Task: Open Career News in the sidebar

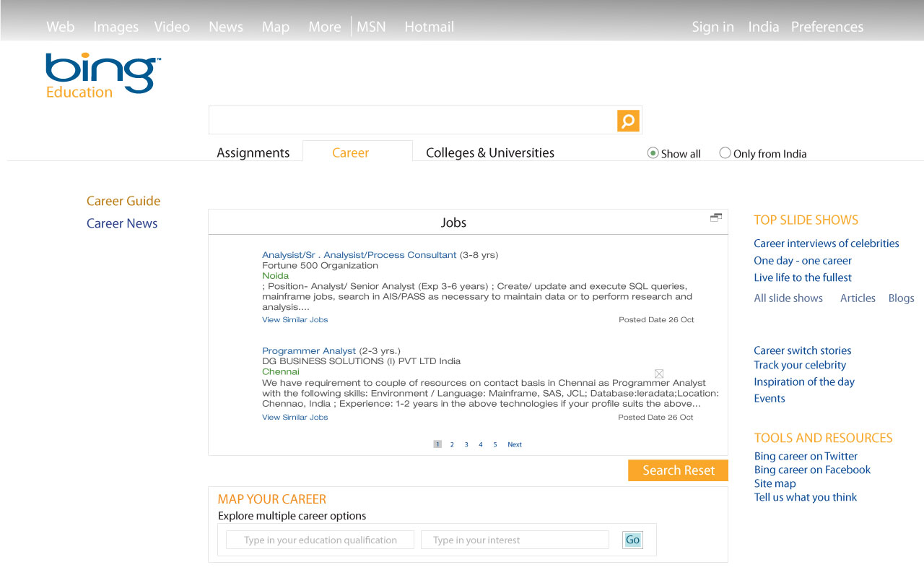Action: [x=122, y=223]
